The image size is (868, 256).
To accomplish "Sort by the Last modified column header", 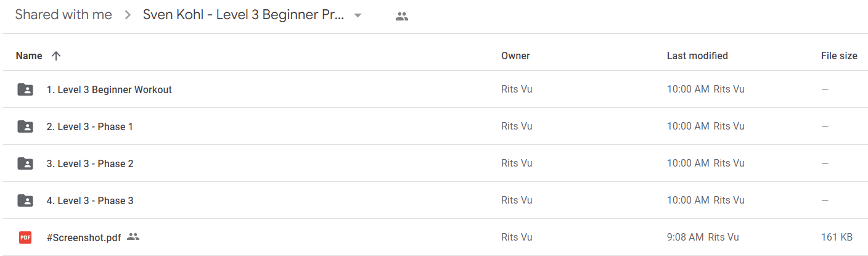I will click(x=697, y=56).
